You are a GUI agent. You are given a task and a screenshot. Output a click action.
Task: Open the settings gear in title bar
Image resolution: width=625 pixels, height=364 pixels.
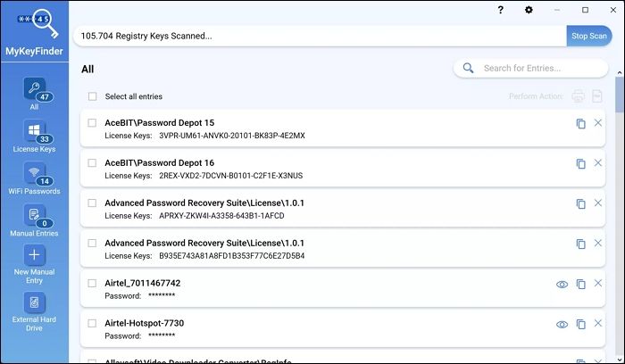pyautogui.click(x=529, y=10)
